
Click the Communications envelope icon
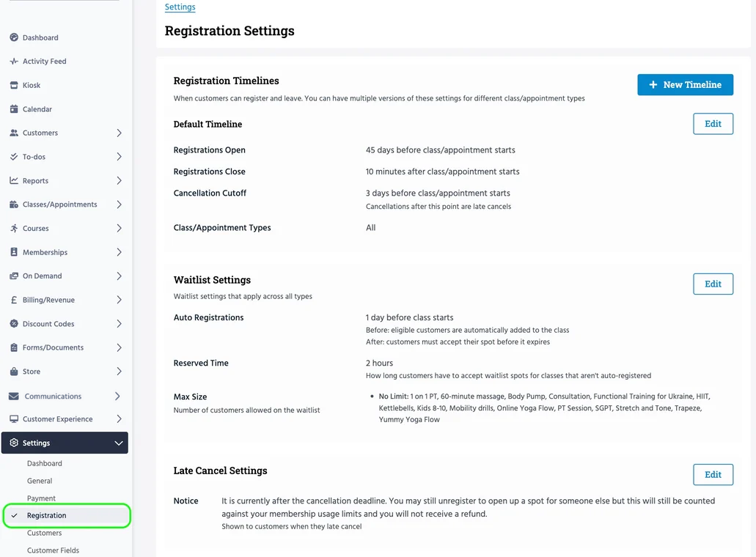[x=14, y=396]
